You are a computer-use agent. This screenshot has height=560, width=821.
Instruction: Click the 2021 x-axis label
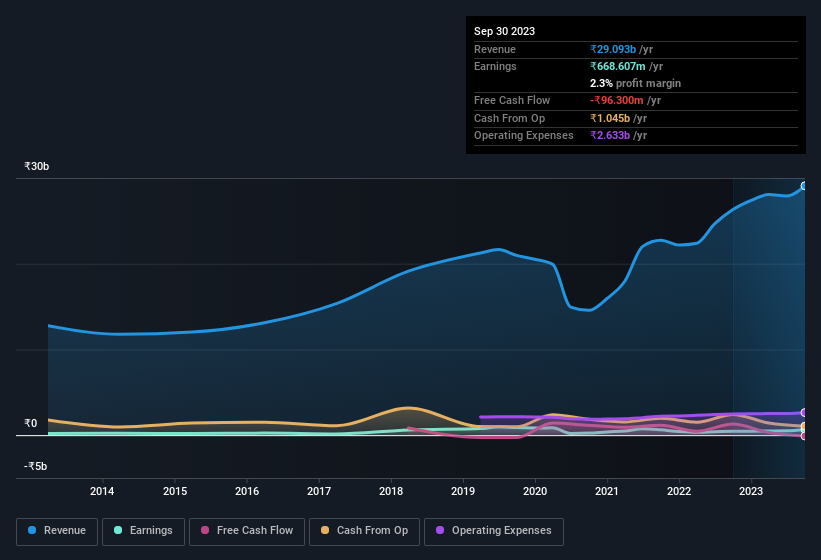[x=607, y=491]
